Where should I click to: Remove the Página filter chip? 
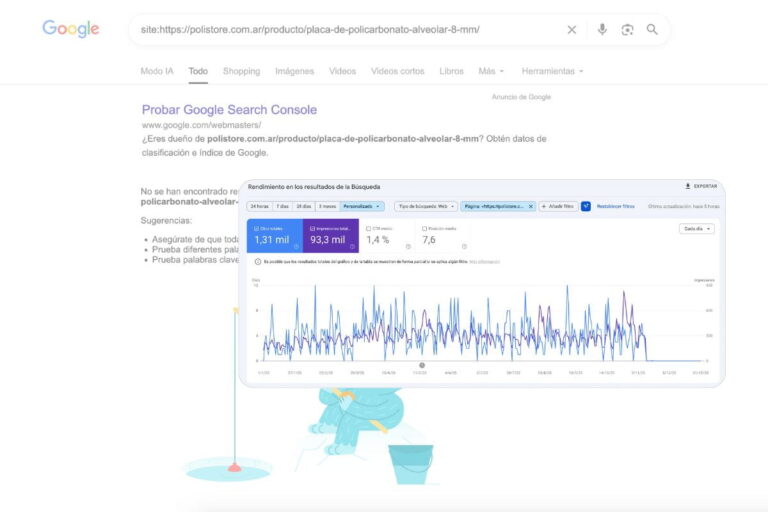531,206
